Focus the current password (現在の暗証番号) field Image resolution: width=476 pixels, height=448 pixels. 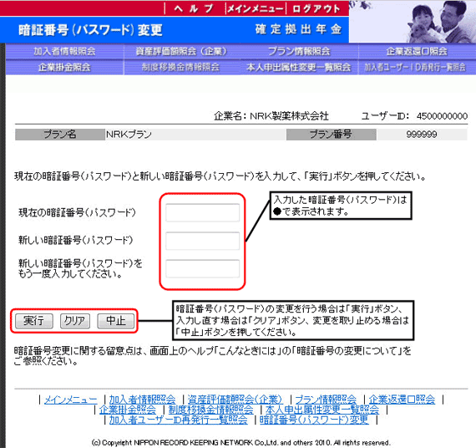pos(202,212)
